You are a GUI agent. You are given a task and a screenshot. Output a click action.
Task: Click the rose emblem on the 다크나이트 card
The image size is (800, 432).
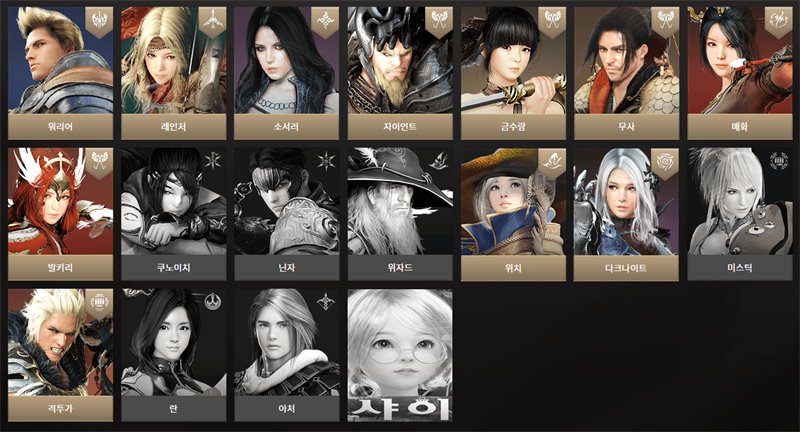[x=665, y=162]
